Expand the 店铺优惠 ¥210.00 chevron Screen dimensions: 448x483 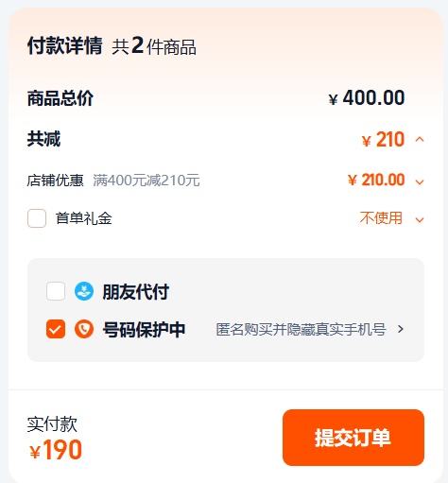click(x=420, y=181)
